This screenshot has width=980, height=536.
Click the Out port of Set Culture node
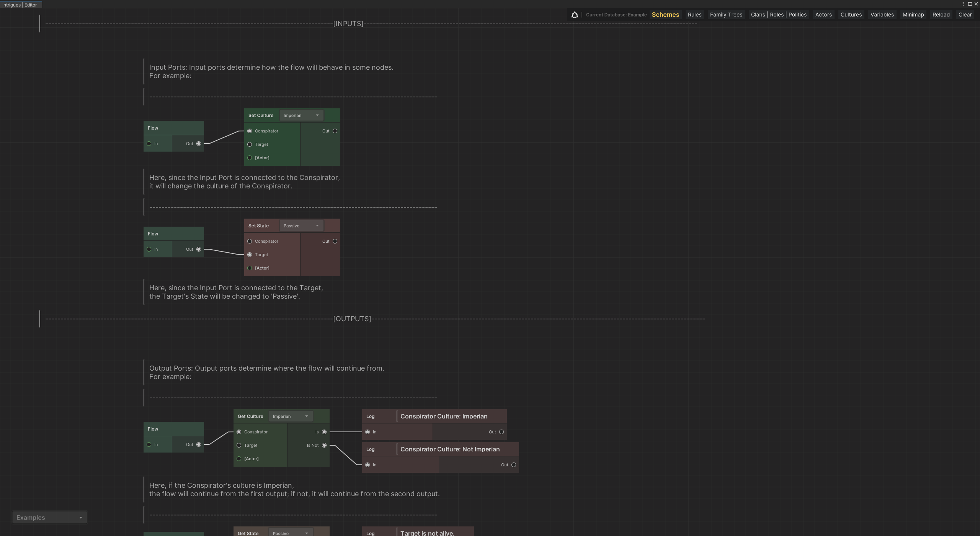coord(335,131)
